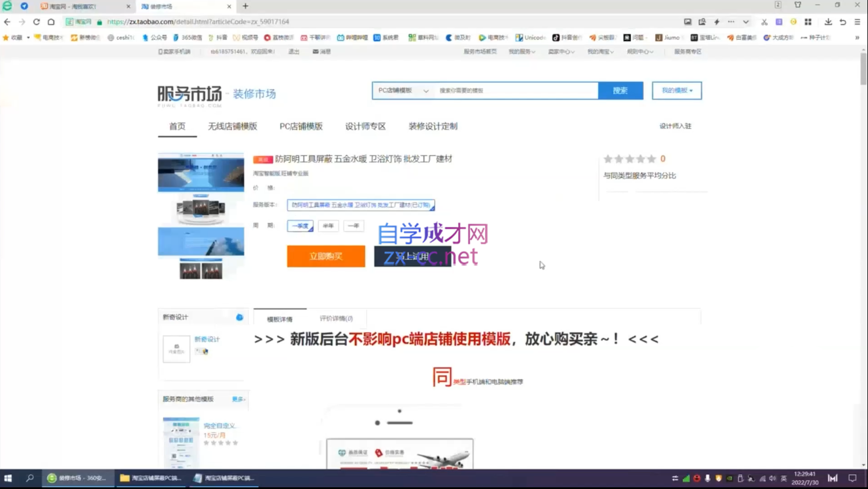Open the 新奇设计 designer link
Image resolution: width=868 pixels, height=489 pixels.
[207, 339]
